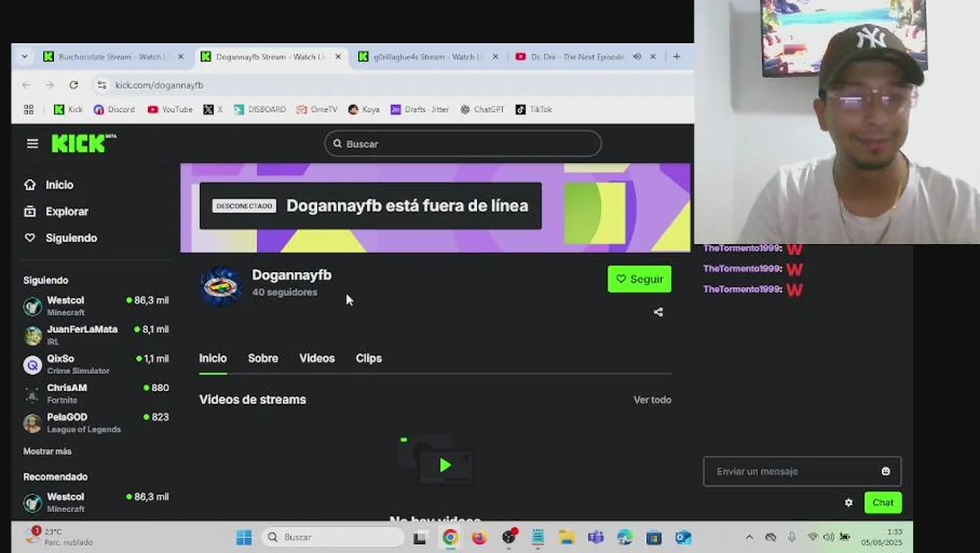Open the Kick hamburger sidebar menu

(32, 144)
